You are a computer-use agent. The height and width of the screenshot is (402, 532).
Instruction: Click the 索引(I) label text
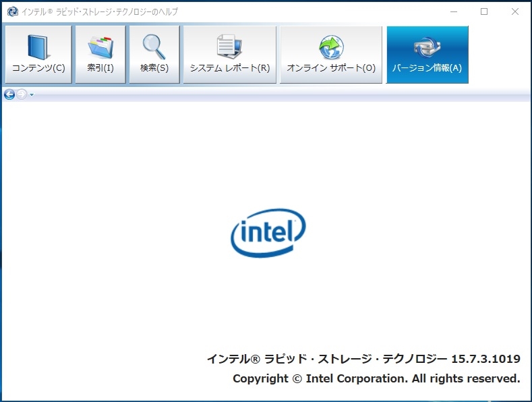point(100,68)
